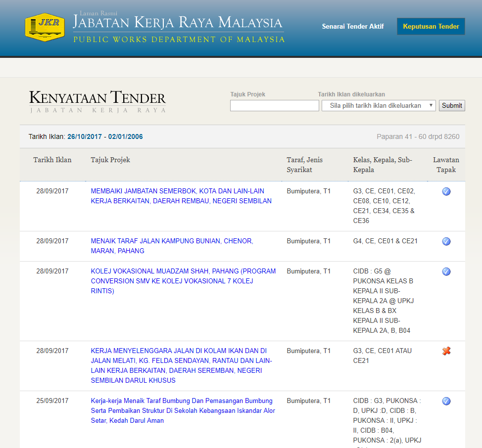Click the end date 02/01/2006 text
This screenshot has height=448, width=482.
[125, 136]
